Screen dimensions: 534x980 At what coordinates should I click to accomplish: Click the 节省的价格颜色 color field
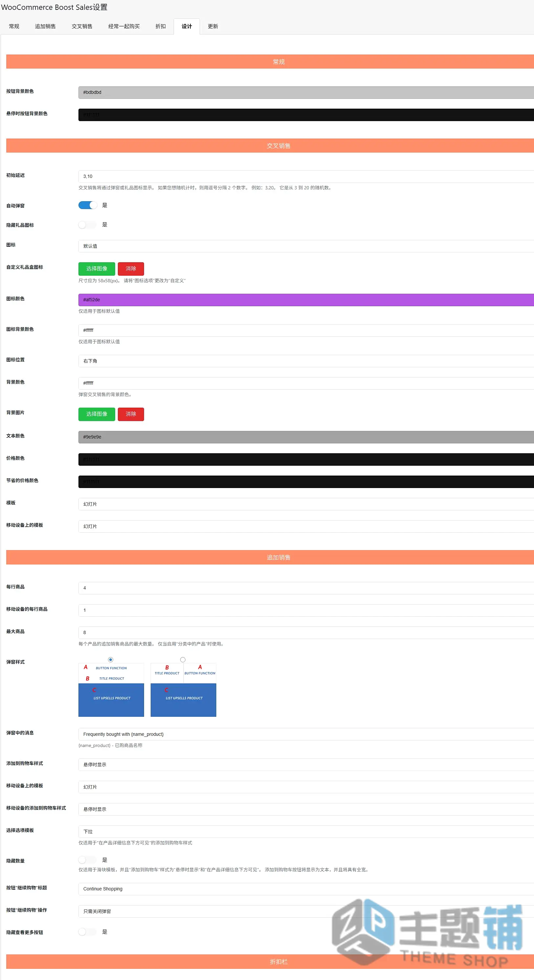[306, 481]
